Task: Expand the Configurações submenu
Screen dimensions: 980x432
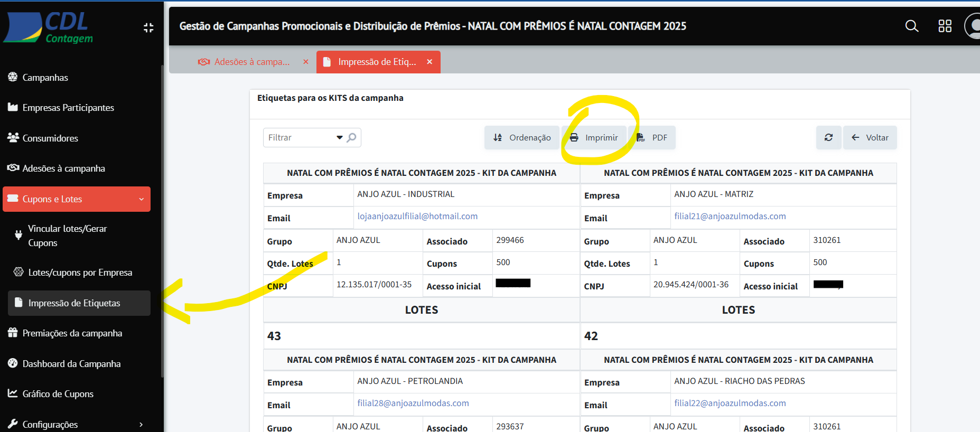Action: click(x=141, y=425)
